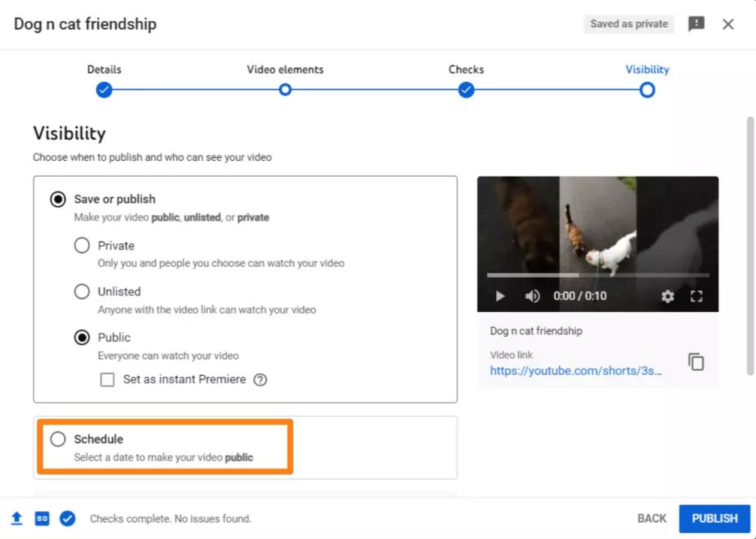Go to the Checks step
756x539 pixels.
[466, 90]
